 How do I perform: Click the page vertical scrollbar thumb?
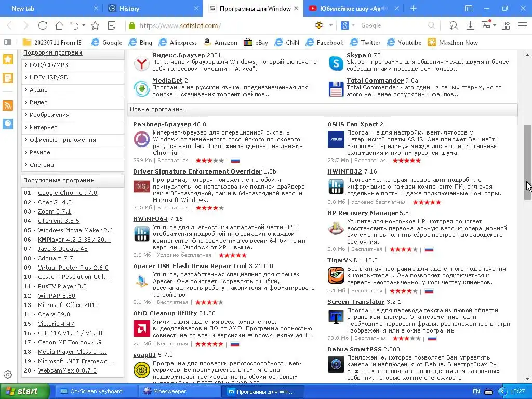tap(528, 162)
